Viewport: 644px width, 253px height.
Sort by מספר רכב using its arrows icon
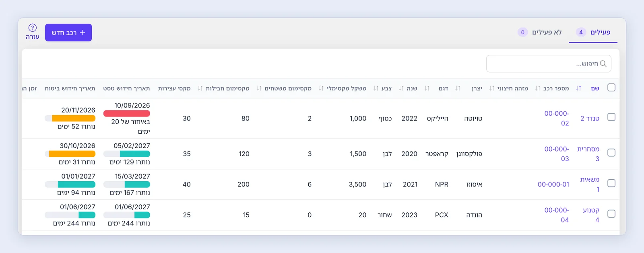(538, 88)
